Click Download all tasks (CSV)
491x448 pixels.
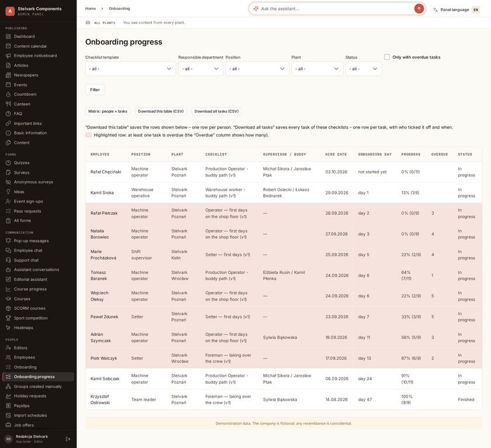click(216, 112)
